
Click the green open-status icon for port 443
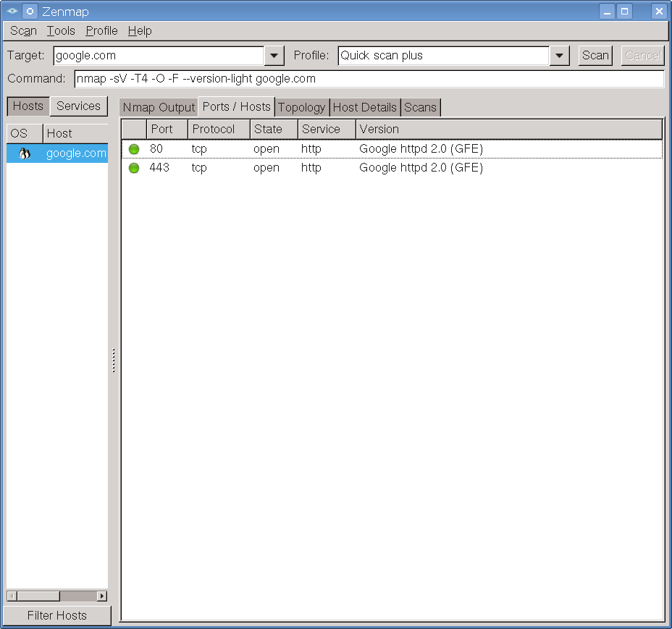tap(134, 168)
